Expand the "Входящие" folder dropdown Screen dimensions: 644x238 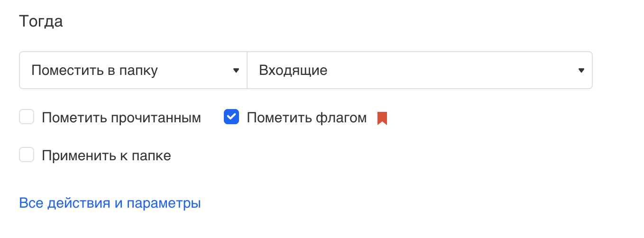click(x=419, y=70)
